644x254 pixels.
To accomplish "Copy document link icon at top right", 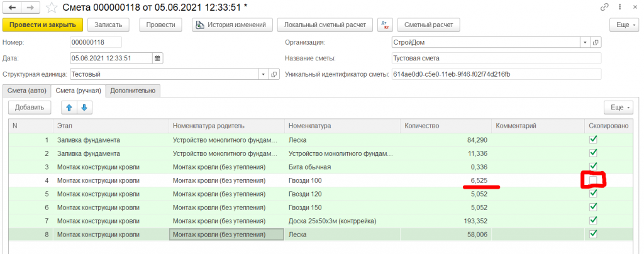I will click(x=605, y=8).
